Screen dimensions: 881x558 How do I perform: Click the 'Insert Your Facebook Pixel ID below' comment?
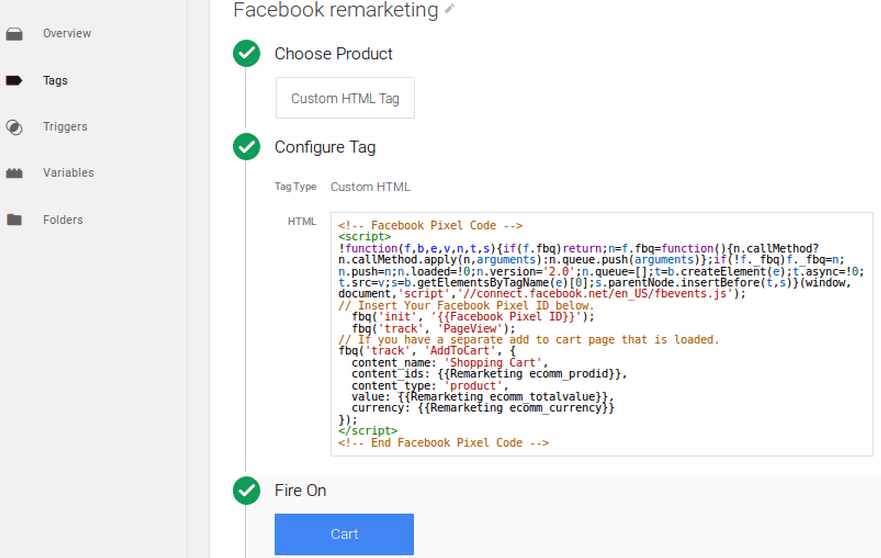click(466, 306)
